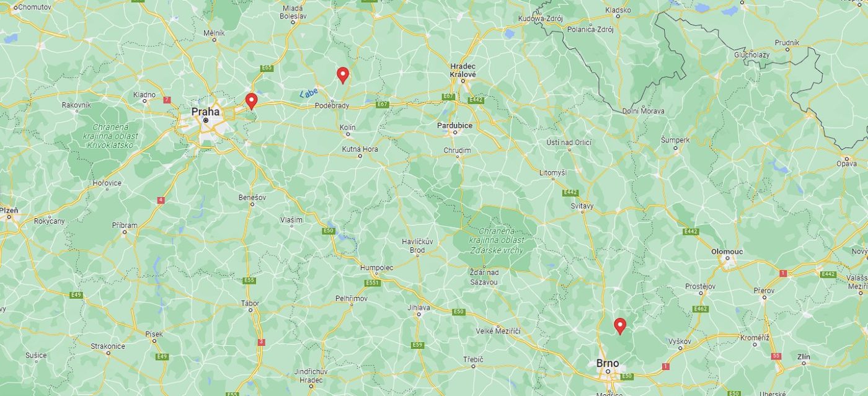868x396 pixels.
Task: Click the Kutná Hora town label
Action: pos(360,149)
